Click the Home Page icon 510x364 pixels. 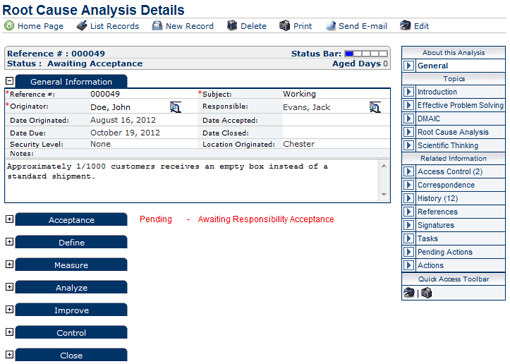(x=9, y=26)
